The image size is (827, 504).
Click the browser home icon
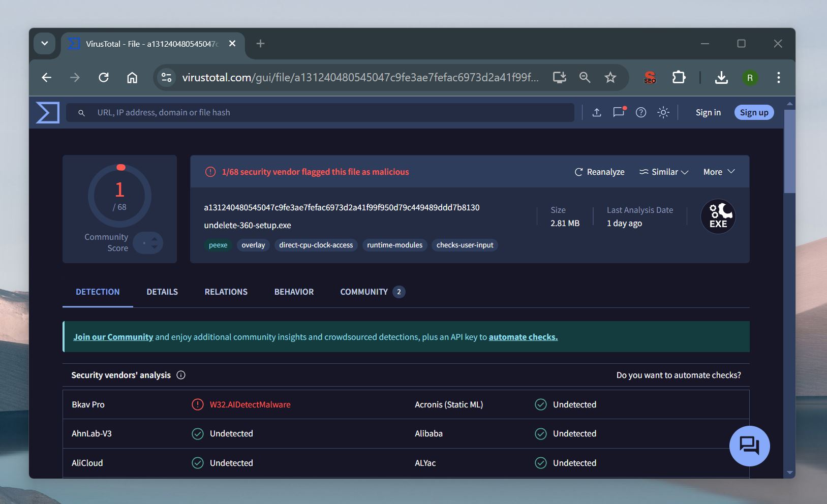(x=132, y=77)
